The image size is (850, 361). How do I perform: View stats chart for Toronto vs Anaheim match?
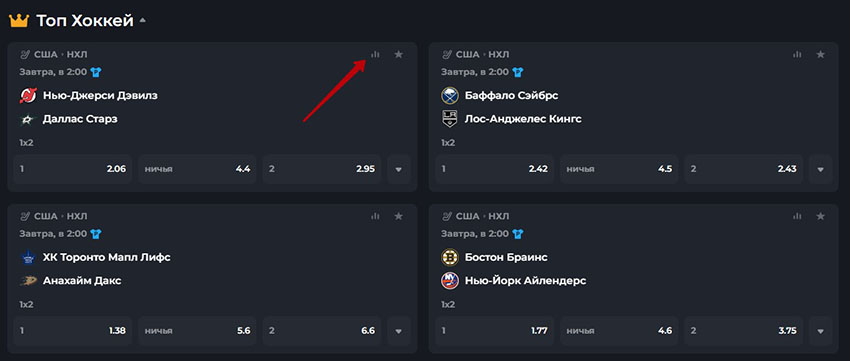point(375,216)
